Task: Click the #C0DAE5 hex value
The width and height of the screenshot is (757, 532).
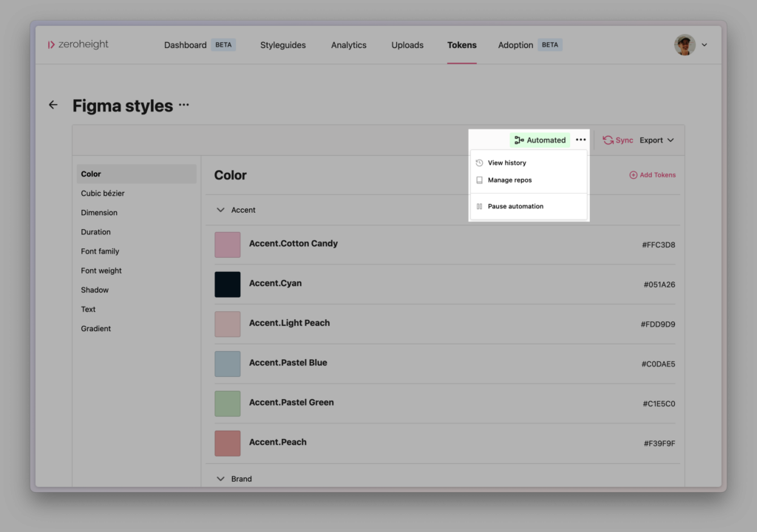Action: click(x=658, y=364)
